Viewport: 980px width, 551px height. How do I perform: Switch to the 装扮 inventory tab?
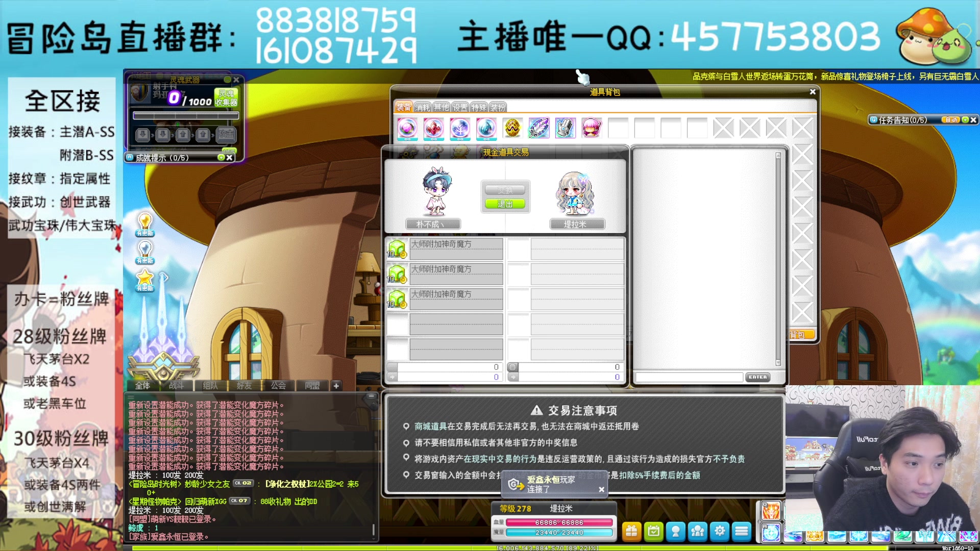[498, 107]
